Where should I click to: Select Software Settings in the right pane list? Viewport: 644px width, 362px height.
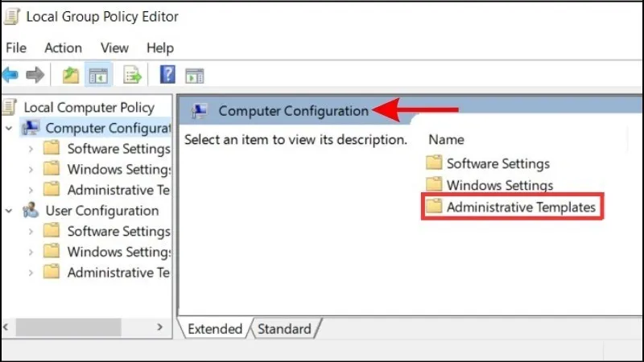point(498,163)
